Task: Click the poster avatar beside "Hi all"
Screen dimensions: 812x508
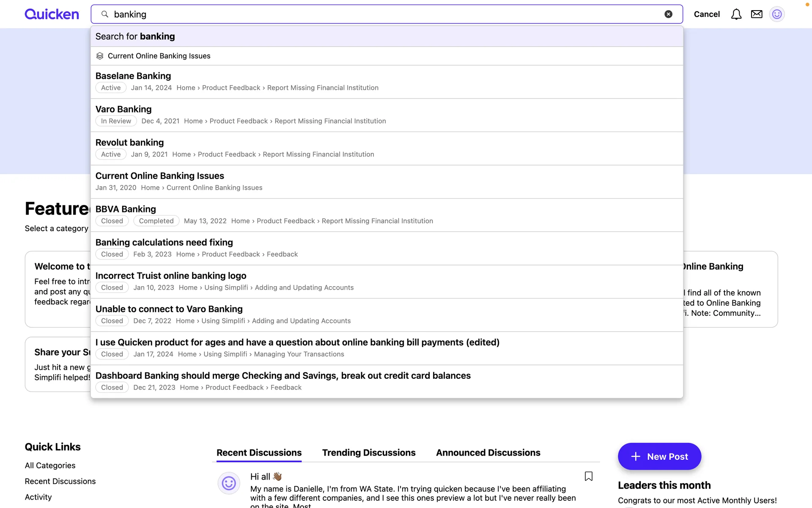Action: click(229, 483)
